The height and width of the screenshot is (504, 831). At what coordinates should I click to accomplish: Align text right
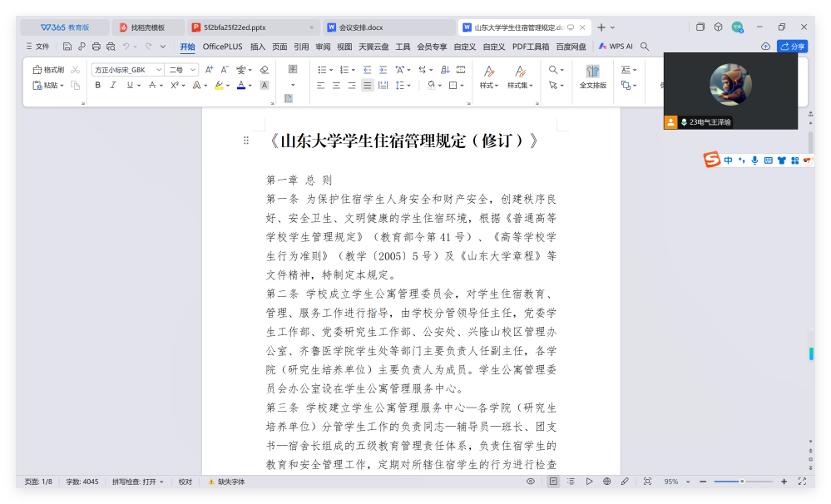(x=351, y=85)
